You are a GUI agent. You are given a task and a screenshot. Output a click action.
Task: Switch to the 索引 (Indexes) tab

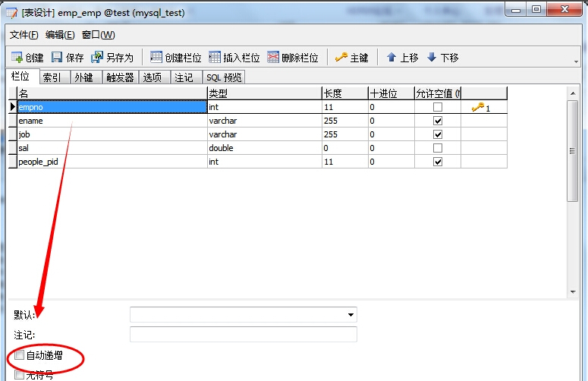click(52, 77)
